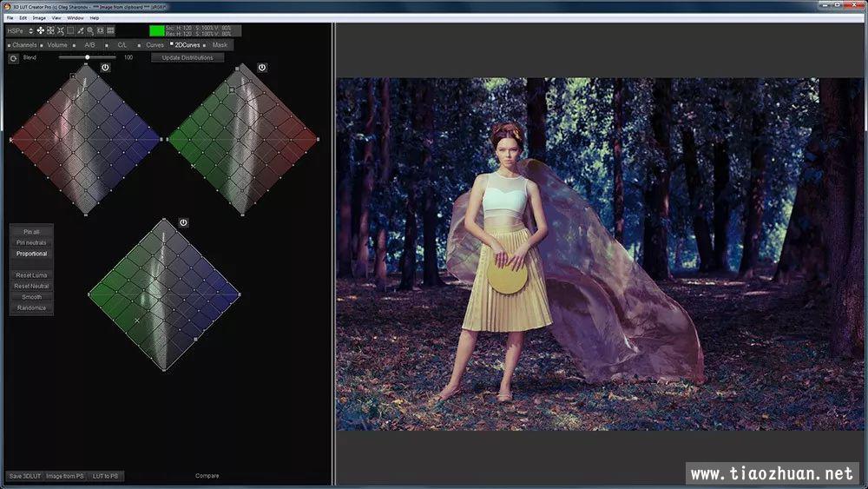
Task: Click the fit-to-view icon after the magnifier
Action: pyautogui.click(x=100, y=30)
